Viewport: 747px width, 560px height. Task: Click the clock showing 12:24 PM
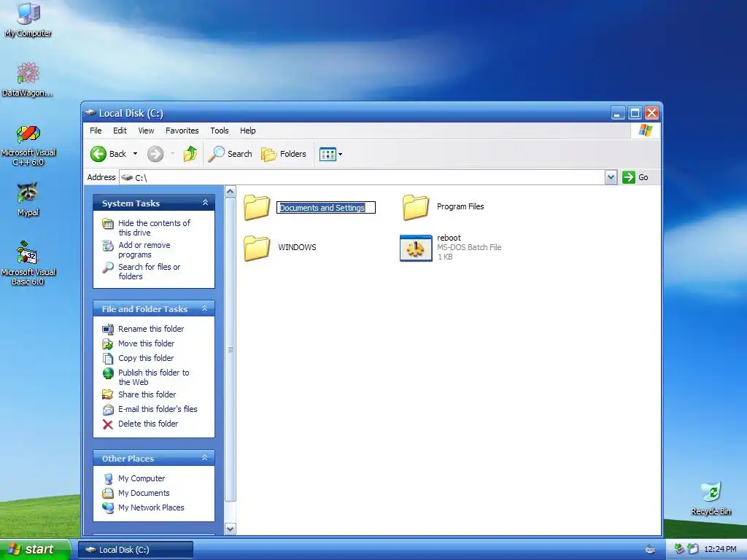coord(720,550)
